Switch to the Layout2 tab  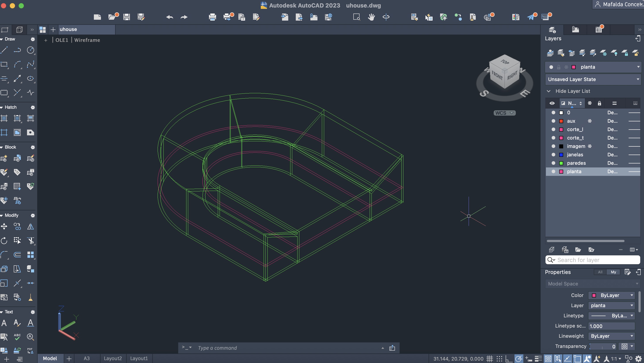coord(113,358)
